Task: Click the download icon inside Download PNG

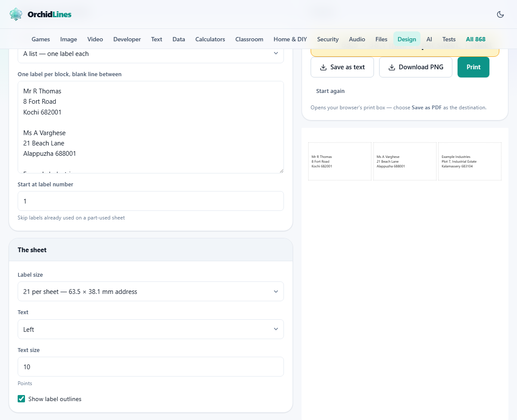Action: coord(392,67)
